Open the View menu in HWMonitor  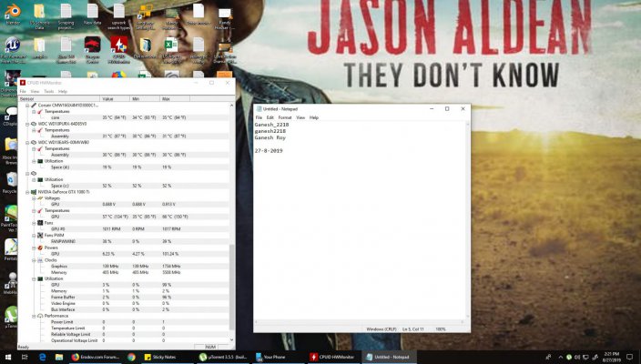(x=36, y=92)
